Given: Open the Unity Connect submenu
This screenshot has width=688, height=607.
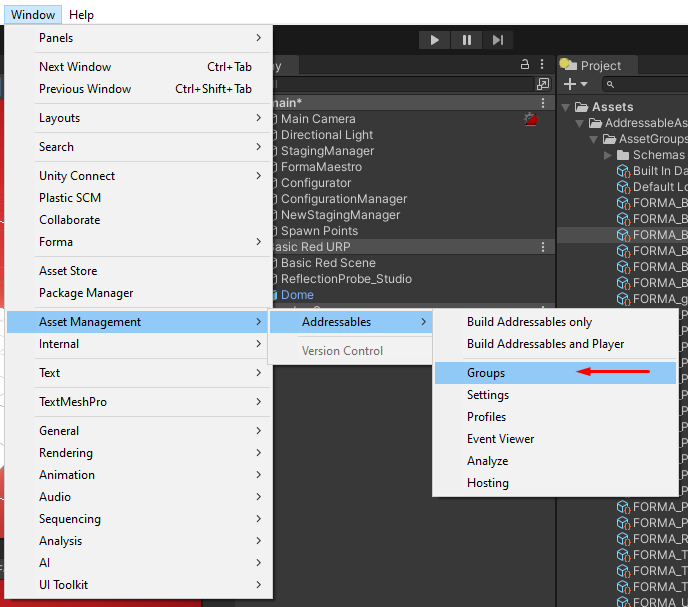Looking at the screenshot, I should [139, 176].
